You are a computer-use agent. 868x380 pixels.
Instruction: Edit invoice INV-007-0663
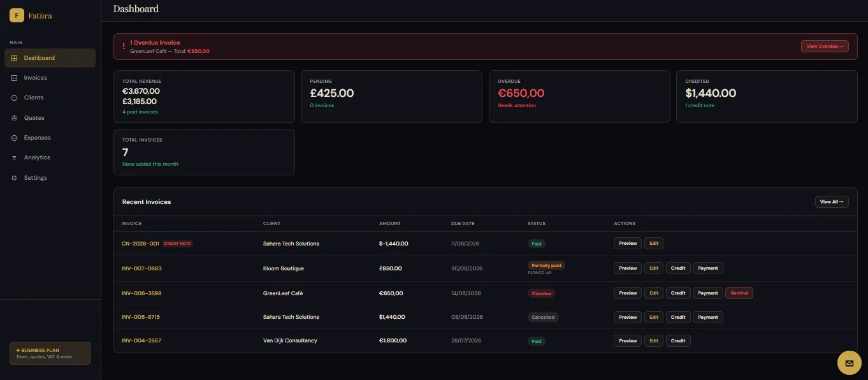click(x=654, y=268)
